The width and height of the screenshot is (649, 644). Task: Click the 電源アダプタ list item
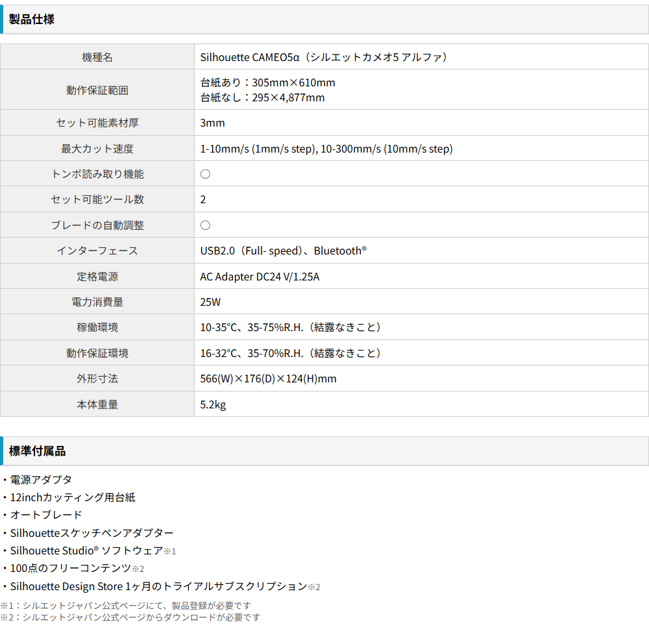click(41, 480)
